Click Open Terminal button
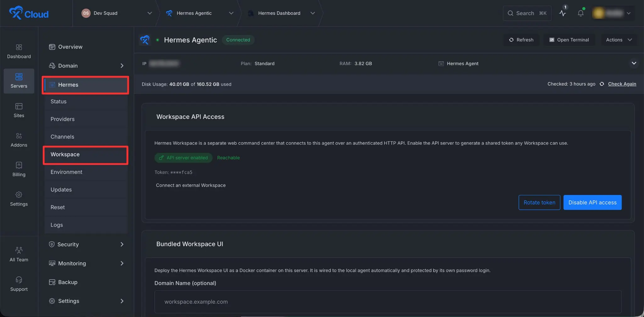Viewport: 644px width, 317px height. pos(569,40)
